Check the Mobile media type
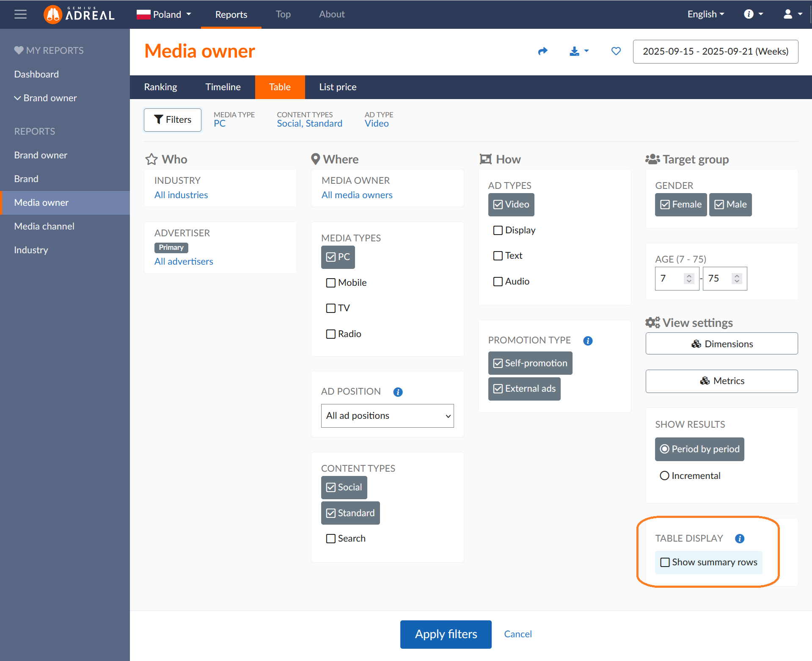The height and width of the screenshot is (661, 812). 331,283
